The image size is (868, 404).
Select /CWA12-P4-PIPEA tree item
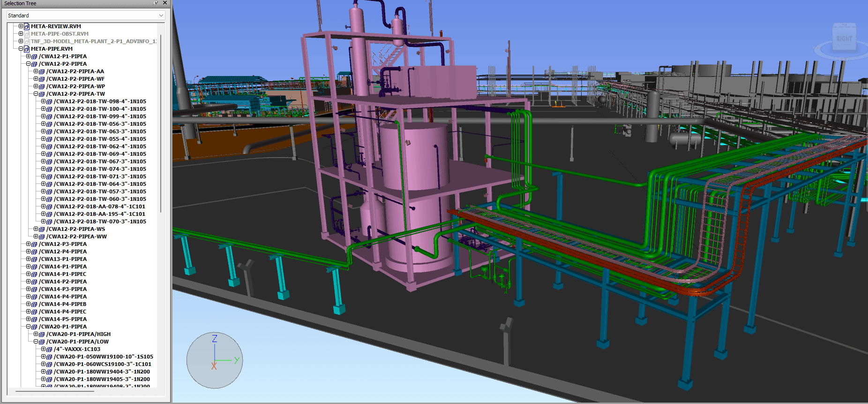coord(63,252)
